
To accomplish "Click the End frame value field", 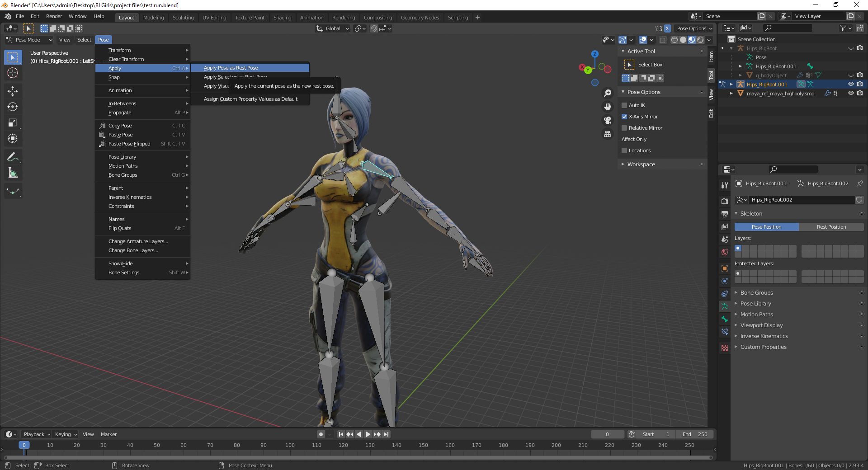I will click(x=695, y=434).
